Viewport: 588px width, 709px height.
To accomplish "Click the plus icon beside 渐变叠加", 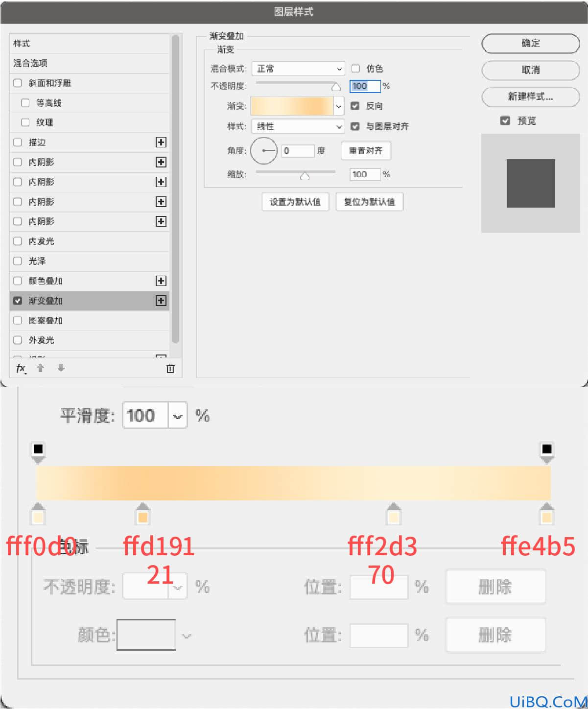I will [x=161, y=301].
